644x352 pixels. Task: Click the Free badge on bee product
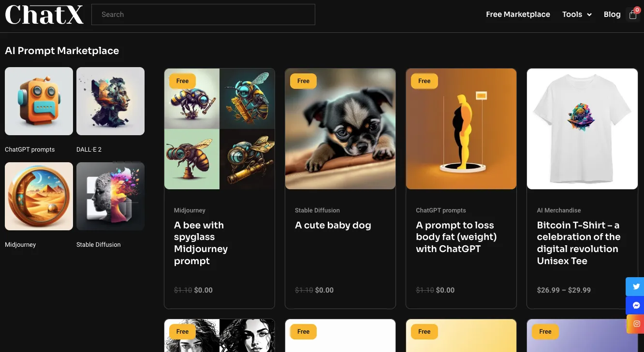click(182, 81)
